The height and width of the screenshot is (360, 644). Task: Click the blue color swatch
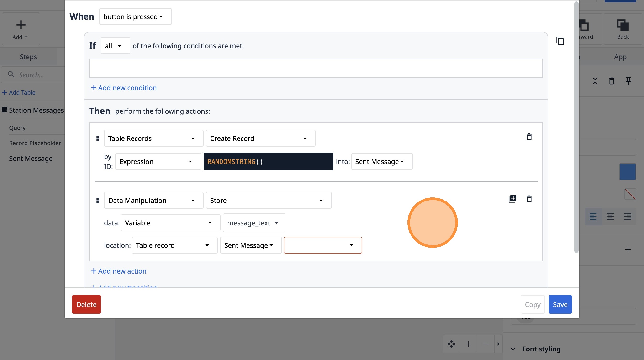[x=628, y=172]
